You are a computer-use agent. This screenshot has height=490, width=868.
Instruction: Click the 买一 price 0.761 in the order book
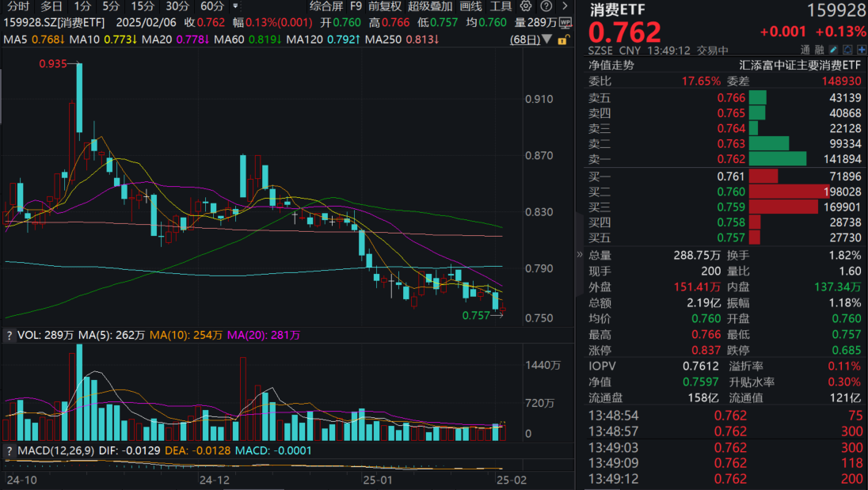[730, 175]
